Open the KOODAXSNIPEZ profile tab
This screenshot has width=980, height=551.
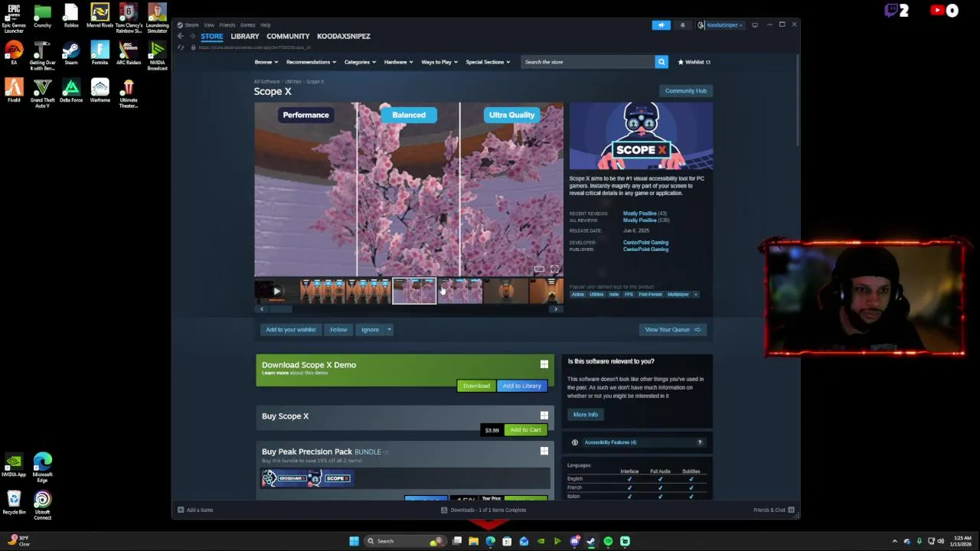coord(344,36)
